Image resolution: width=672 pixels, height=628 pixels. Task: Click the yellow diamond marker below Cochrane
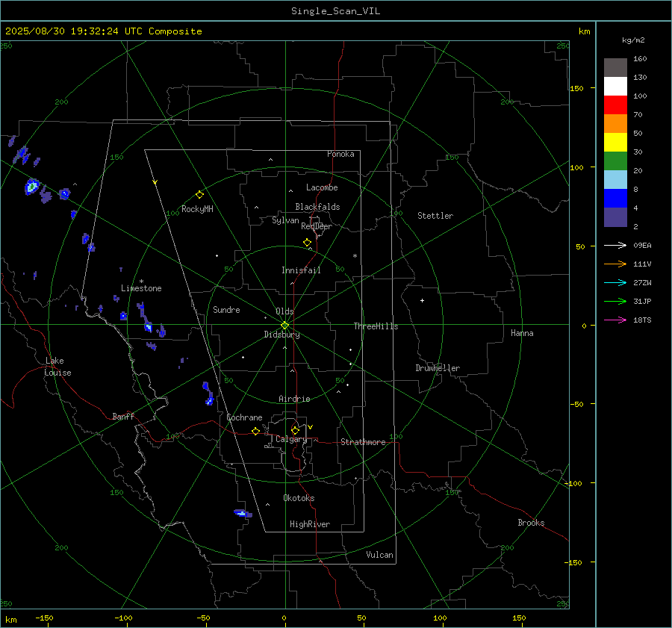(255, 431)
